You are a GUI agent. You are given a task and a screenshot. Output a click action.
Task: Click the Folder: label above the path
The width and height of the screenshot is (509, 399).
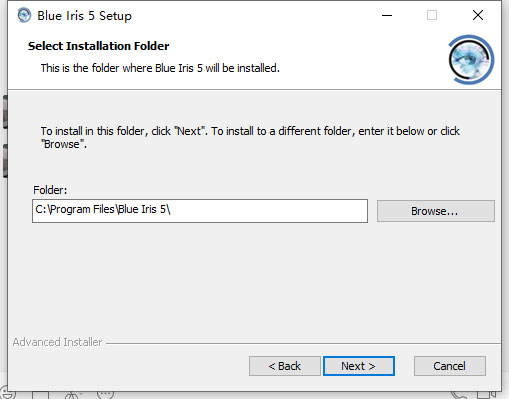coord(50,190)
